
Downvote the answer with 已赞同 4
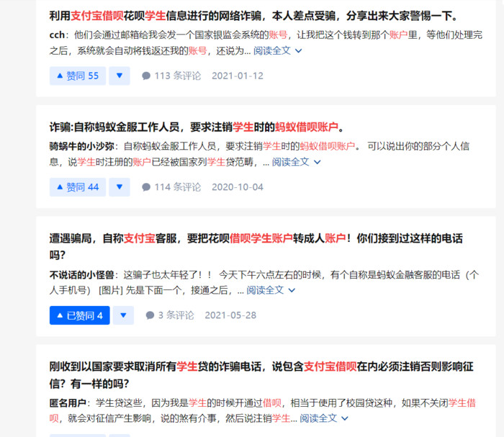(123, 315)
